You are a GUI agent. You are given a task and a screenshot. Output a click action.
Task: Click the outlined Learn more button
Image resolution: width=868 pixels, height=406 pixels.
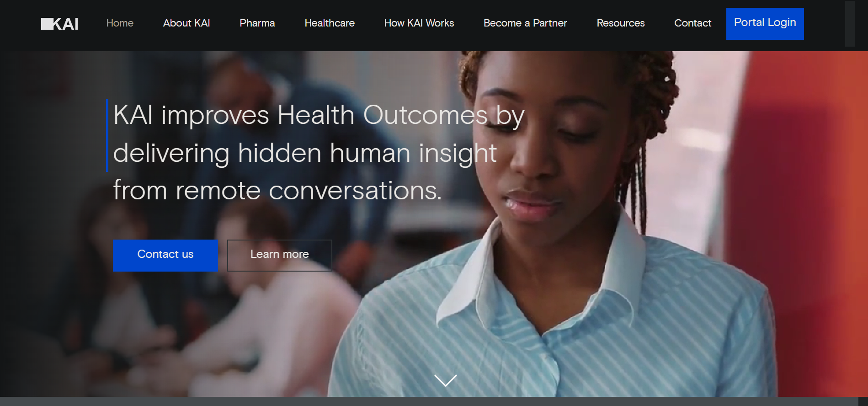click(x=280, y=256)
